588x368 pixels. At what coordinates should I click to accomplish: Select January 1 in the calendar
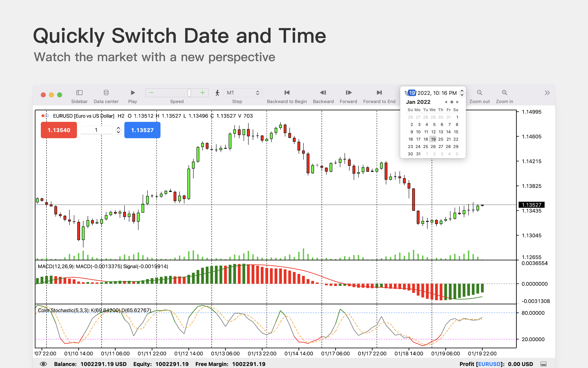tap(457, 117)
